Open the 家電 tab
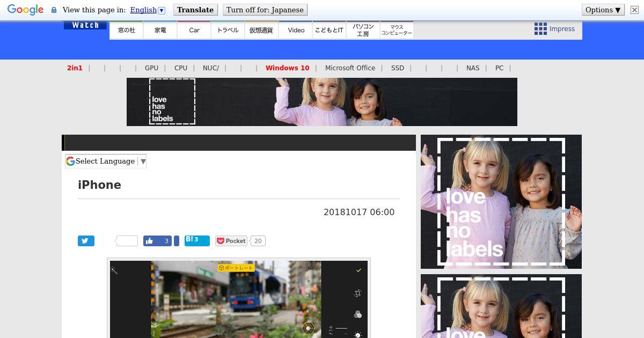Screen dimensions: 644x338 [x=160, y=30]
